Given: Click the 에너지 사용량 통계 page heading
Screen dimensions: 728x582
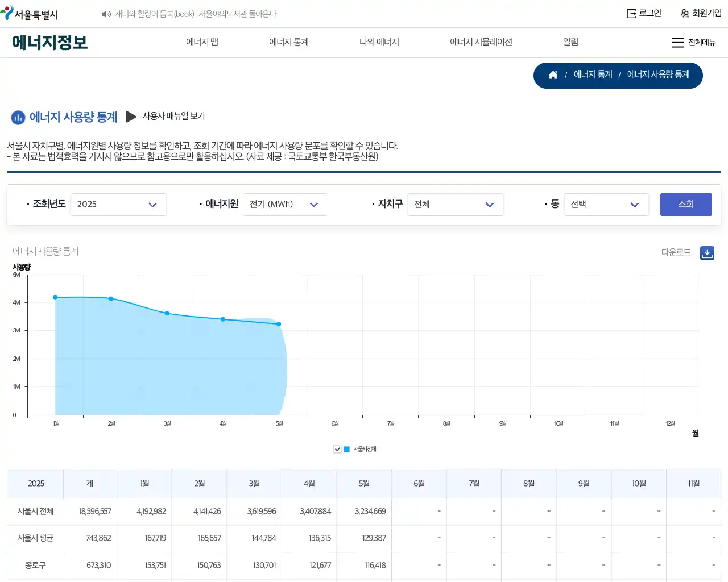Looking at the screenshot, I should [73, 117].
